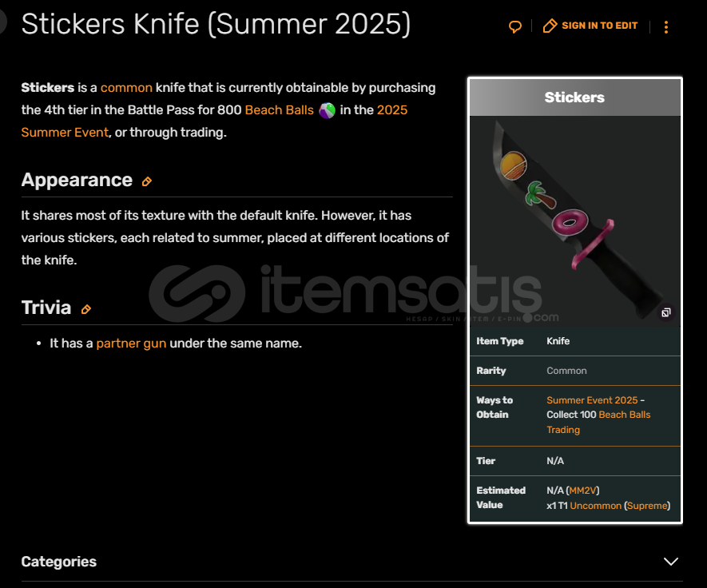
Task: Follow the Beach Balls link in the intro
Action: point(279,110)
